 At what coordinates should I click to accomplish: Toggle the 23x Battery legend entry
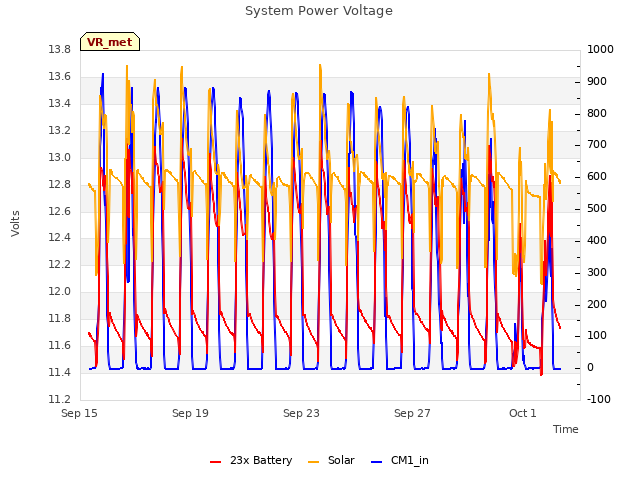251,460
